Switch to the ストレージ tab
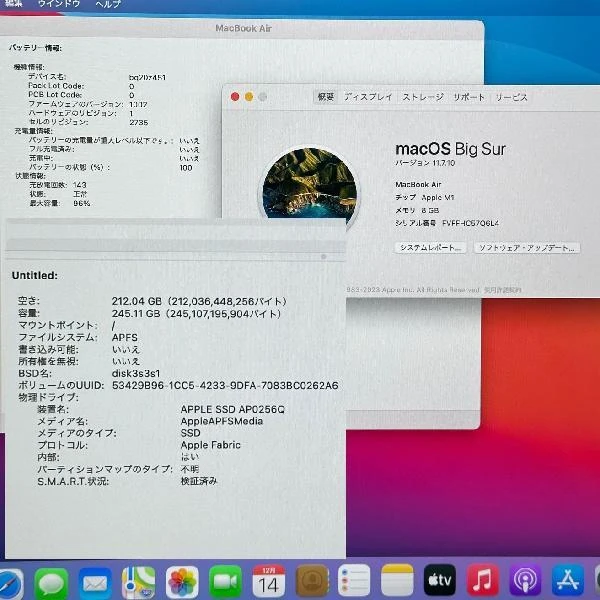This screenshot has height=600, width=600. tap(423, 97)
